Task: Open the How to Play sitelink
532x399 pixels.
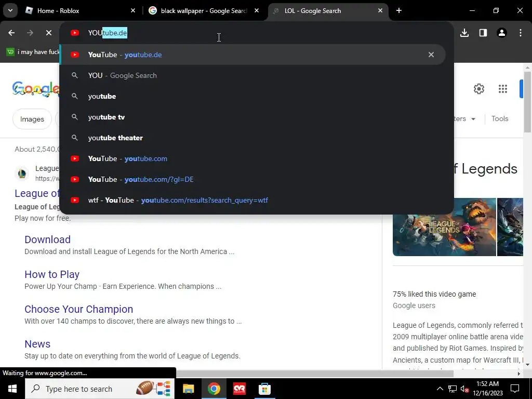Action: tap(52, 274)
